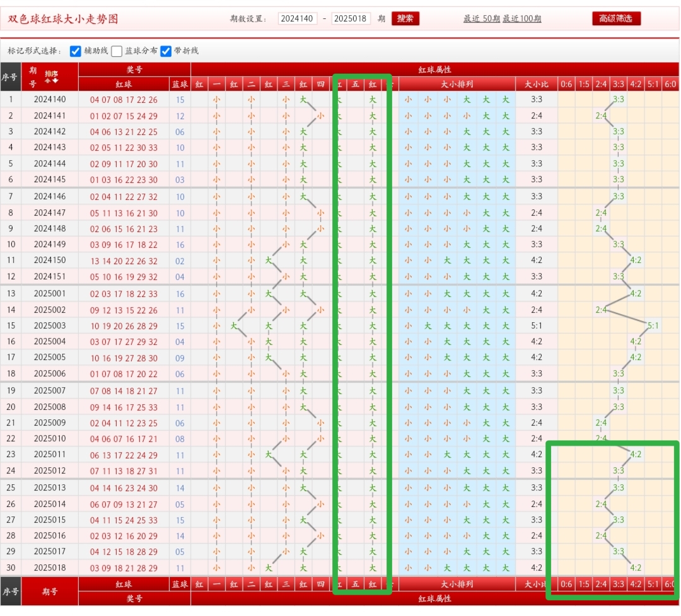Click the 期号 footer cell at bottom

click(x=50, y=591)
